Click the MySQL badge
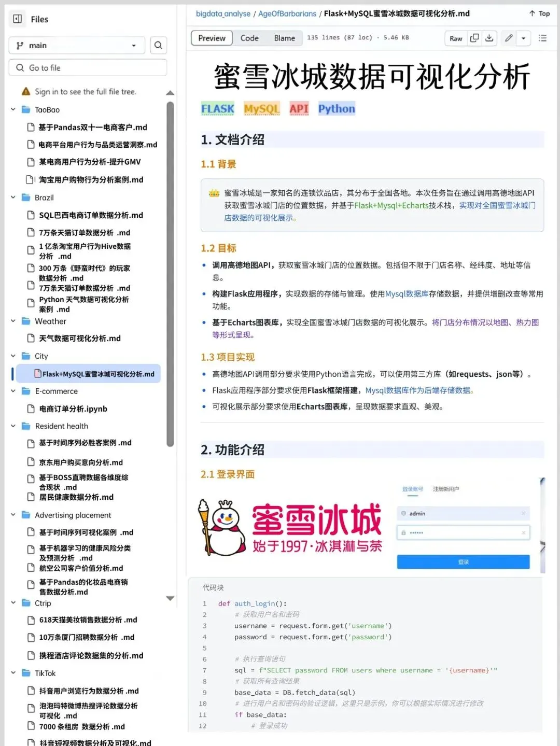 coord(262,109)
